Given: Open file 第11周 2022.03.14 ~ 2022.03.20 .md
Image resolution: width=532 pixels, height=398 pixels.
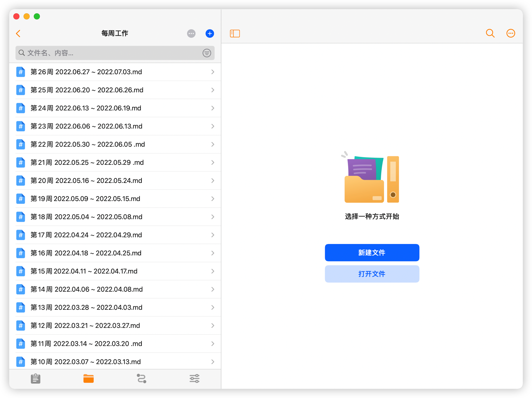Looking at the screenshot, I should [x=115, y=344].
